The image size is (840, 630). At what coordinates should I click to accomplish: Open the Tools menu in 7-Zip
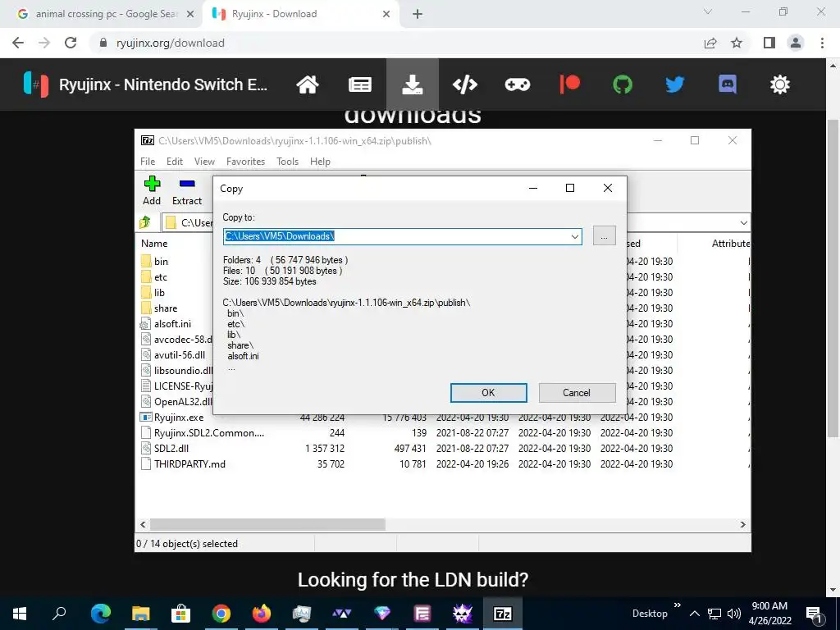click(287, 162)
